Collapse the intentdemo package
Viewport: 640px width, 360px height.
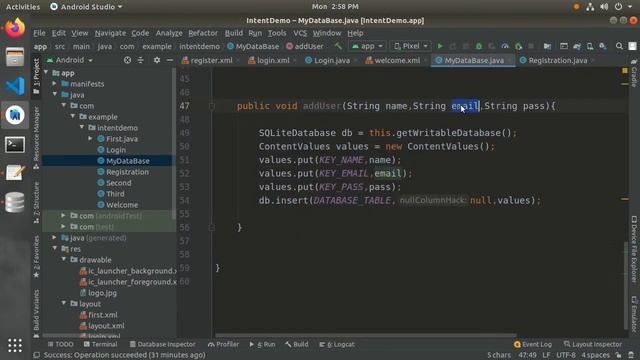[82, 128]
